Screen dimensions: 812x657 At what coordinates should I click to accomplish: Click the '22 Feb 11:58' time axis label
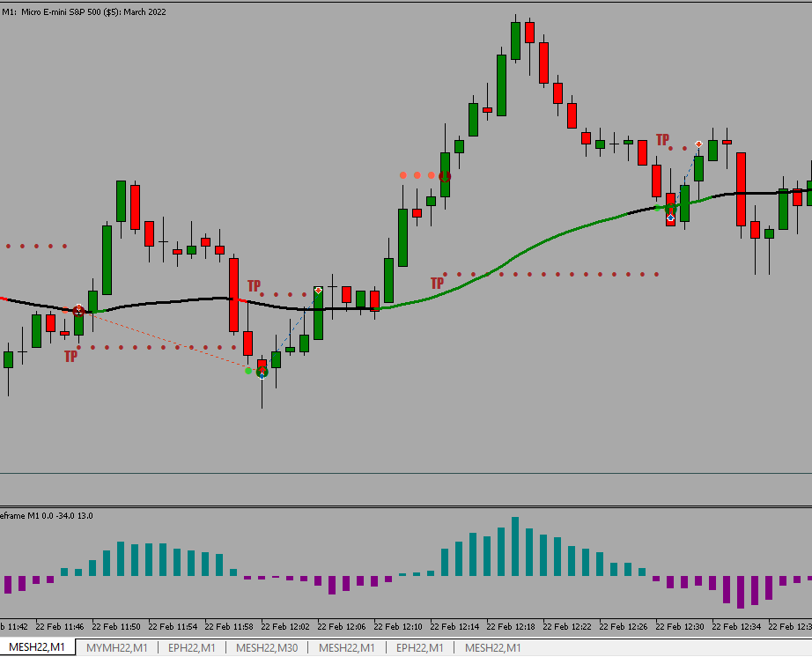229,626
